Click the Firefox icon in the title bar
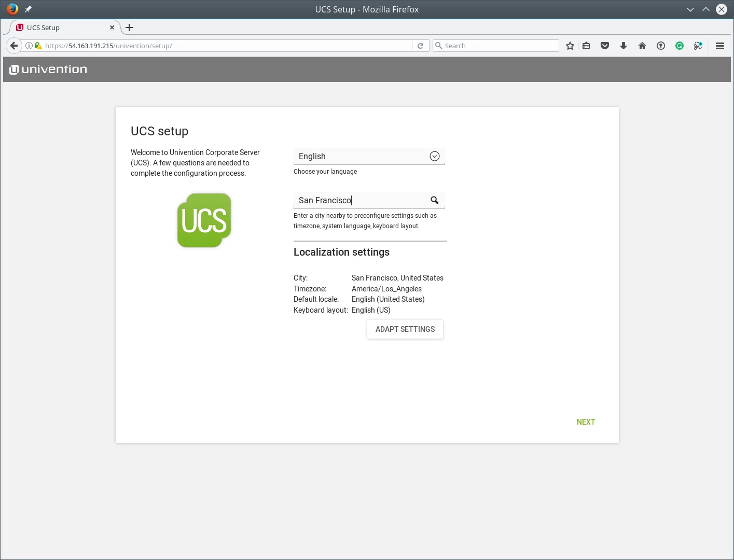 [12, 9]
